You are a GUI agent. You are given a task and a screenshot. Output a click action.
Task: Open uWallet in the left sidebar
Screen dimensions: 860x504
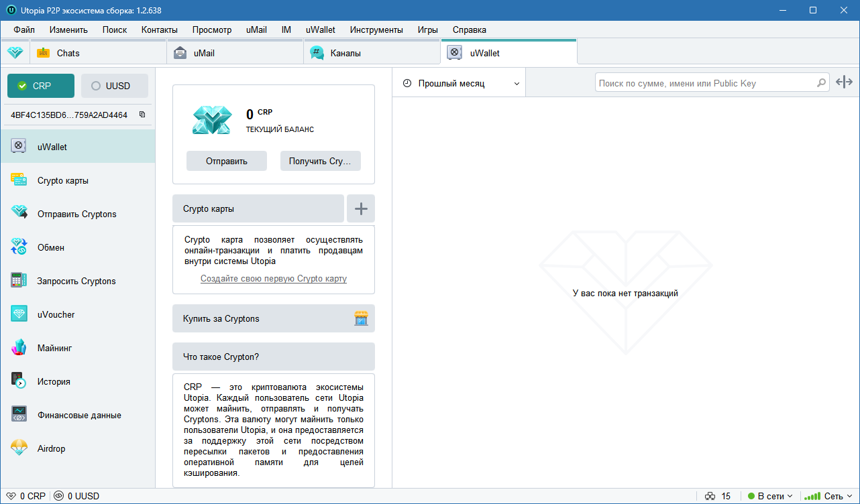(x=78, y=147)
